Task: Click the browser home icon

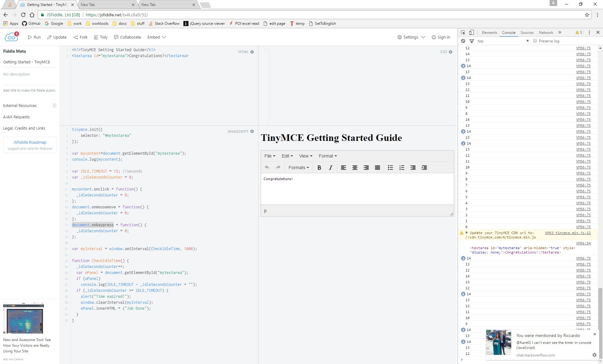Action: click(x=32, y=15)
